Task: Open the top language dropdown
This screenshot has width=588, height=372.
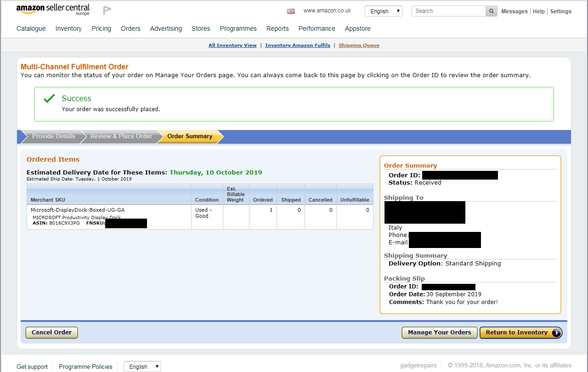Action: [x=384, y=11]
